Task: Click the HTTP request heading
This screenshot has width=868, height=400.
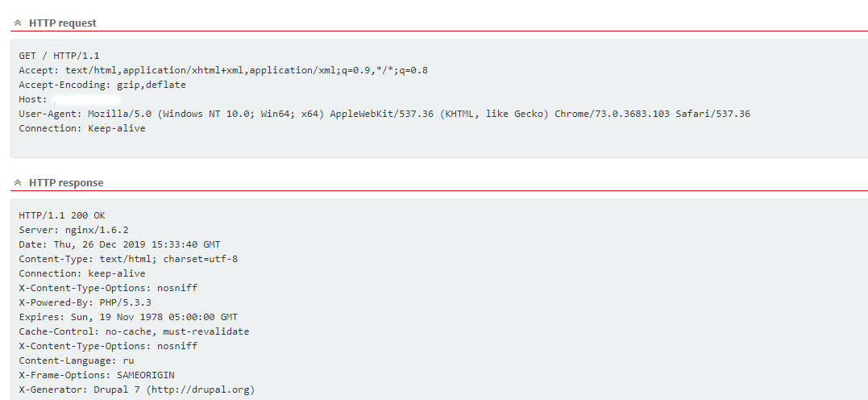Action: pos(62,23)
